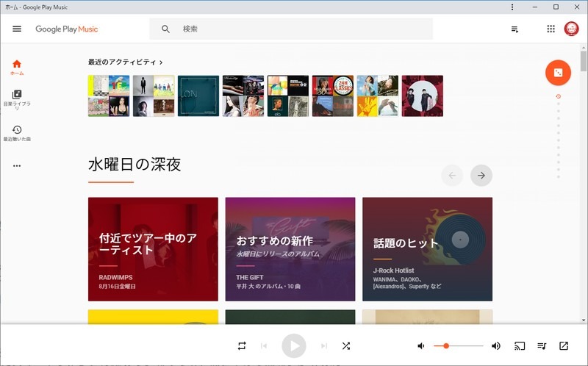Open the window's three-dot options menu
588x366 pixels.
[x=512, y=7]
